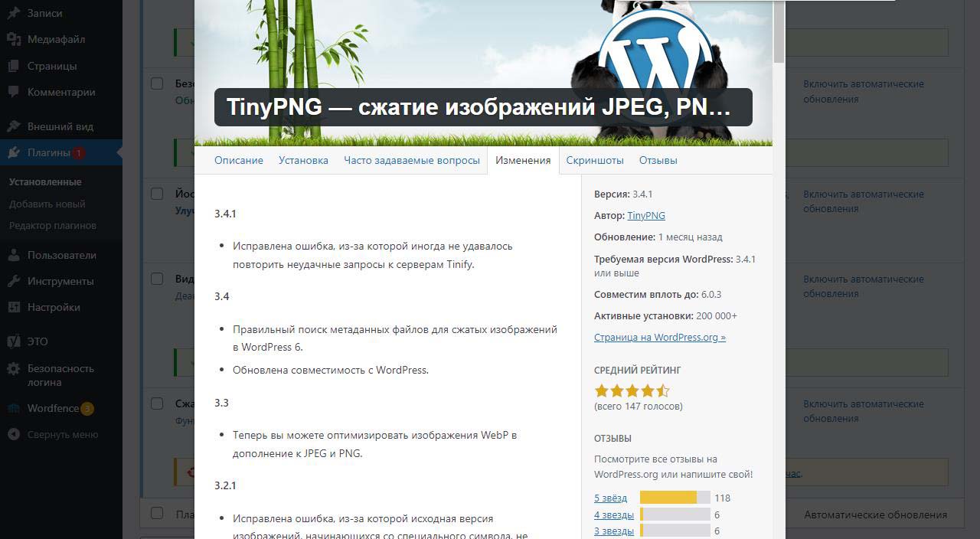Switch to the Описание tab

pyautogui.click(x=238, y=160)
